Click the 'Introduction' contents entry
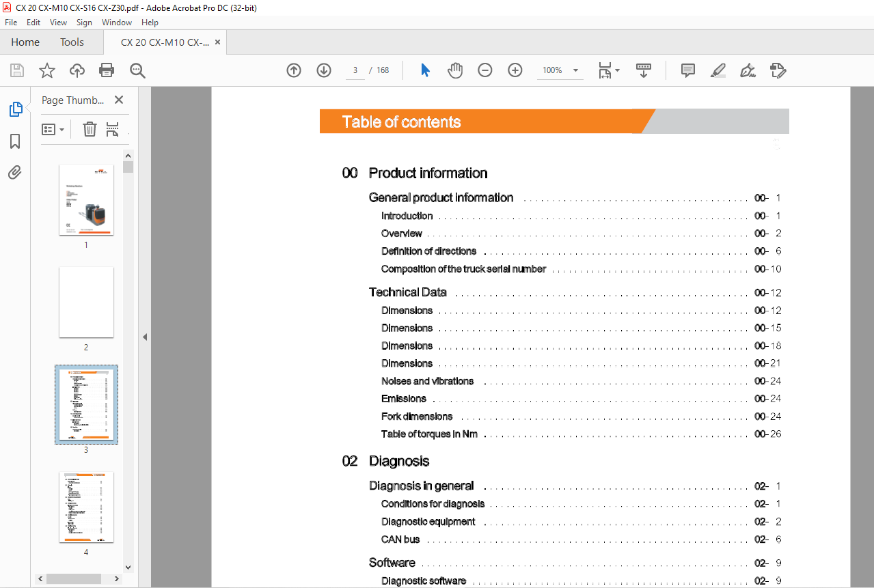The width and height of the screenshot is (874, 588). (407, 216)
